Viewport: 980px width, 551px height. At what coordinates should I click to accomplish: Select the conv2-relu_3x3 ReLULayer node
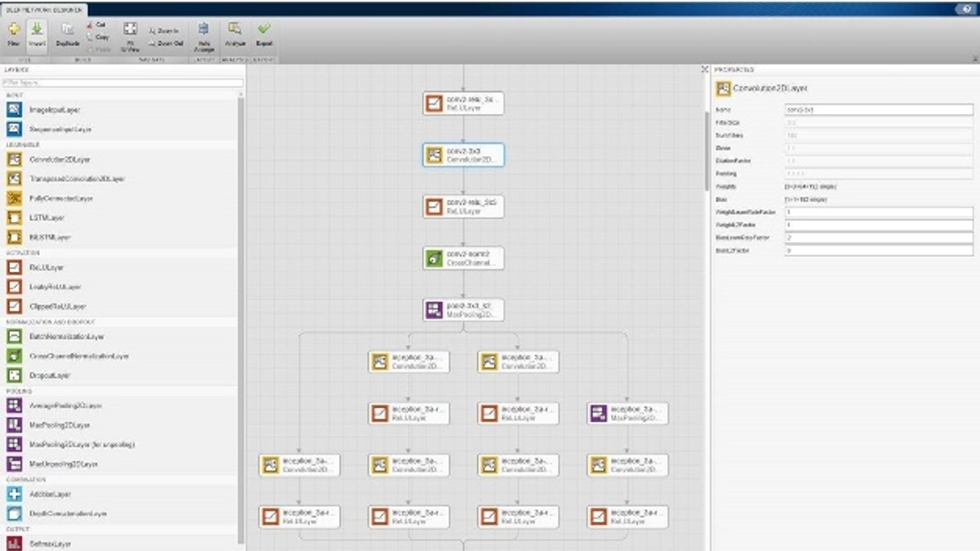tap(464, 207)
